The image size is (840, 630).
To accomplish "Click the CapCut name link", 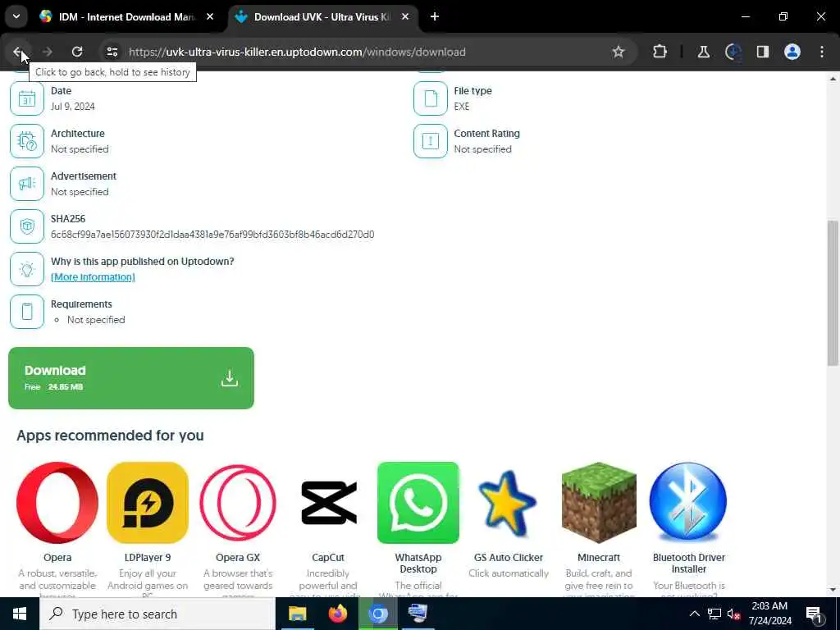I will pyautogui.click(x=328, y=557).
